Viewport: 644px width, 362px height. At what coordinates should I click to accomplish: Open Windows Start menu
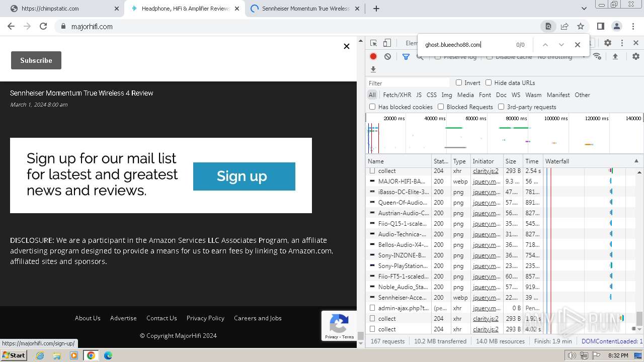coord(14,355)
